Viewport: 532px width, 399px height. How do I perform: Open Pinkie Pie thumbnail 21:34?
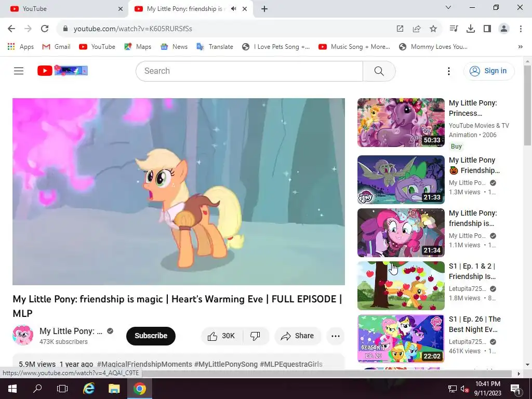point(401,233)
